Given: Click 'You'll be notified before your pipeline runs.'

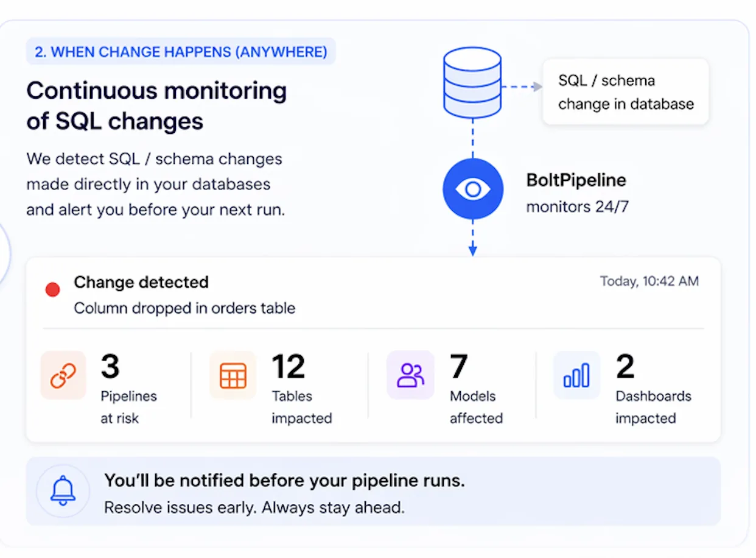Looking at the screenshot, I should 284,480.
